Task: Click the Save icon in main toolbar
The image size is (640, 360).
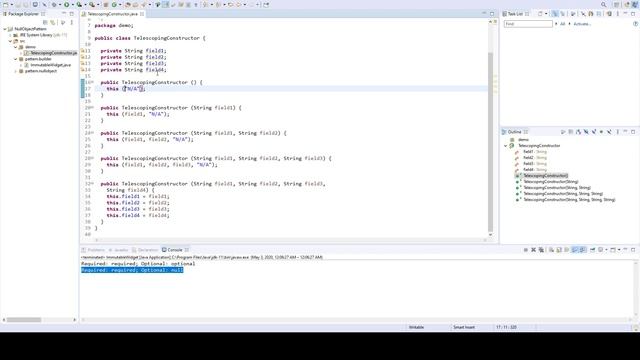Action: 18,4
